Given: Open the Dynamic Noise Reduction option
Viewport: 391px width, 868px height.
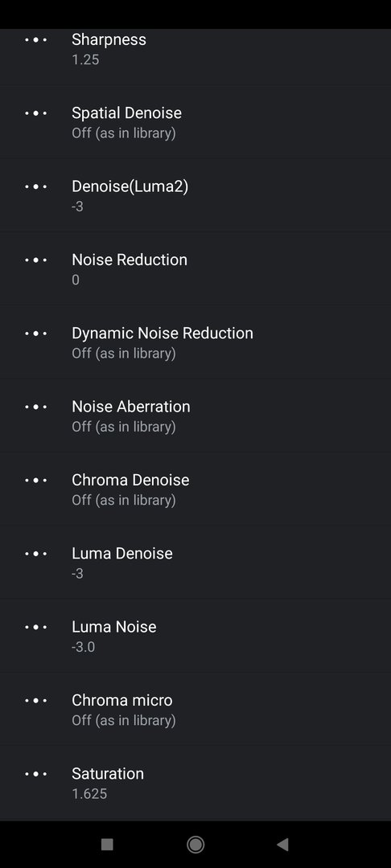Looking at the screenshot, I should (x=195, y=342).
